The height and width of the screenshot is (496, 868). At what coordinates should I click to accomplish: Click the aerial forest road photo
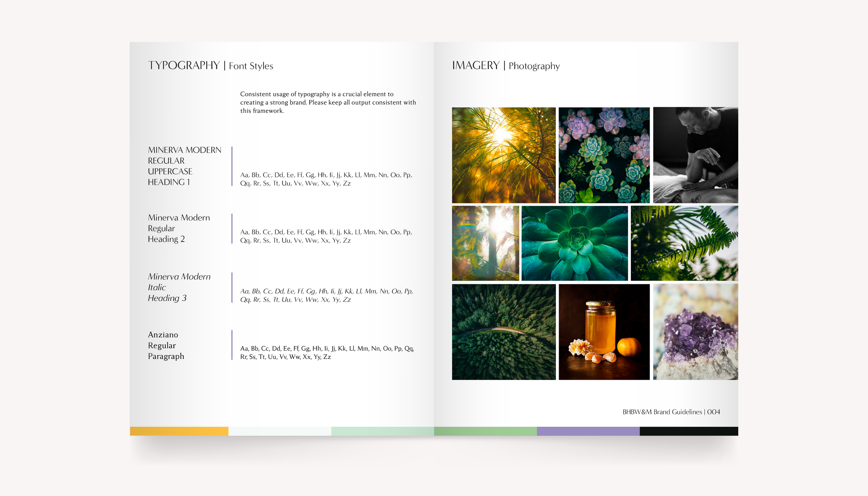click(x=503, y=331)
